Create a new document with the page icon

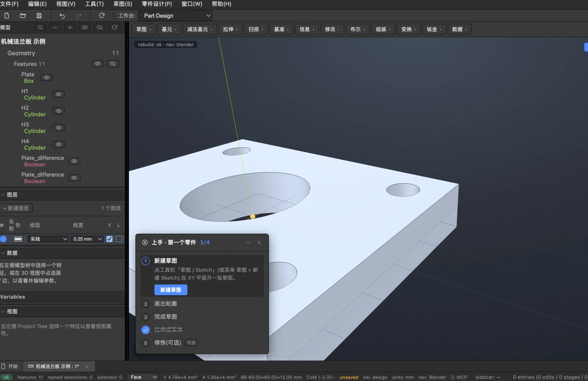tap(7, 16)
